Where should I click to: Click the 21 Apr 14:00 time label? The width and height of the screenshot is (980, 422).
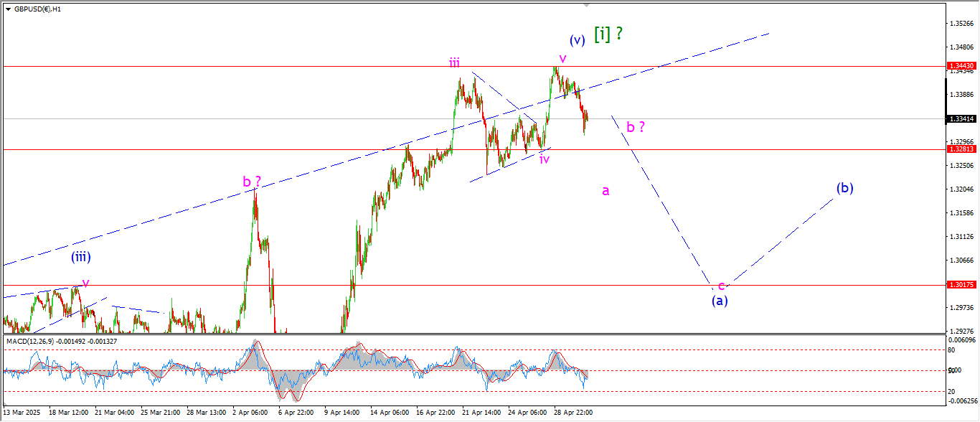(482, 413)
